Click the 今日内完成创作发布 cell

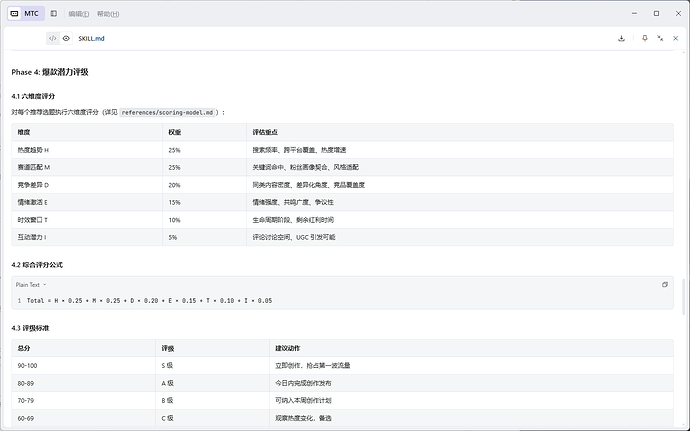(x=471, y=383)
